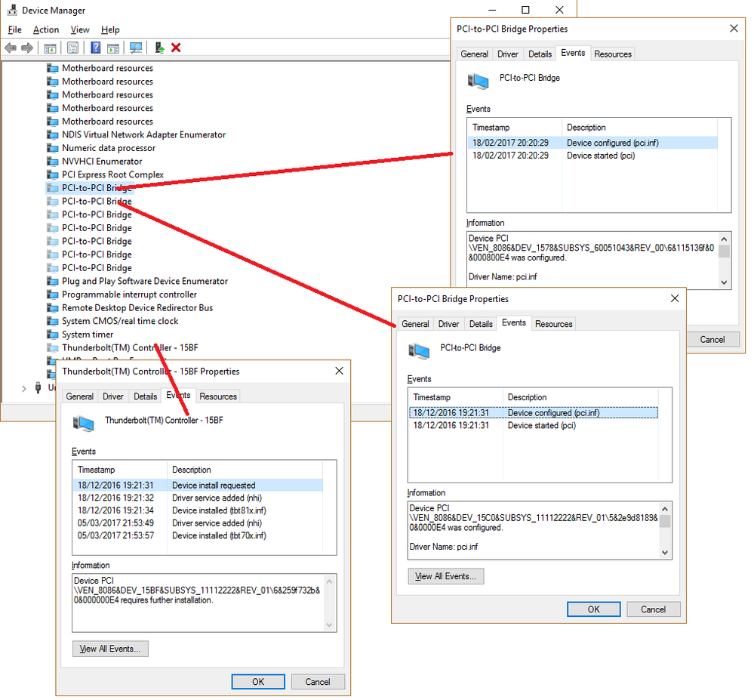Viewport: 754px width, 700px height.
Task: Select System CMOS/real time clock device
Action: (120, 321)
